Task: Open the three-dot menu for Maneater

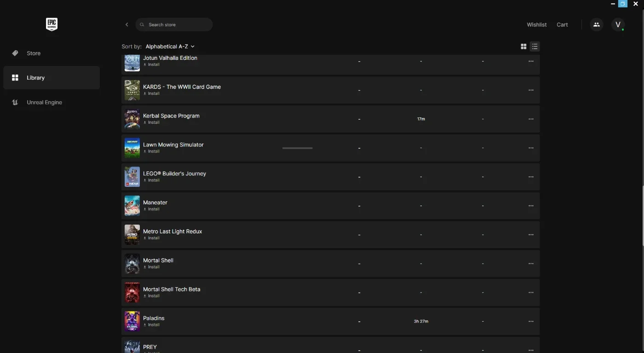Action: [531, 206]
